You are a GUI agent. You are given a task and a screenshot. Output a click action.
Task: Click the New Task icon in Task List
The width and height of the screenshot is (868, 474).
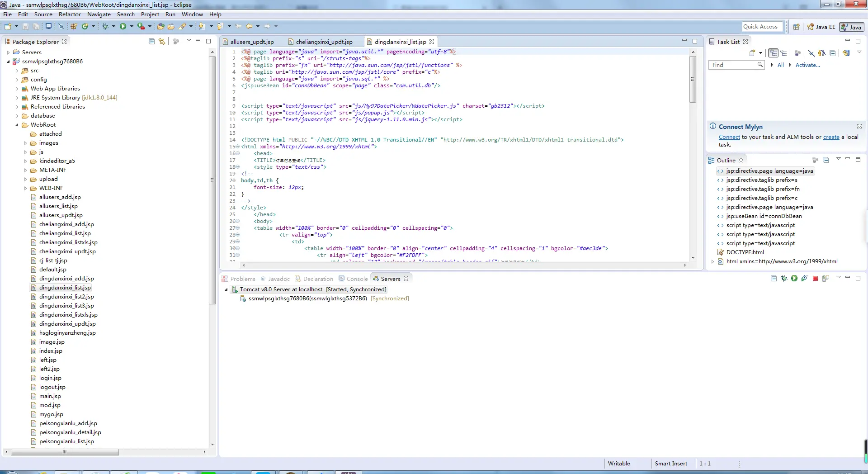752,53
